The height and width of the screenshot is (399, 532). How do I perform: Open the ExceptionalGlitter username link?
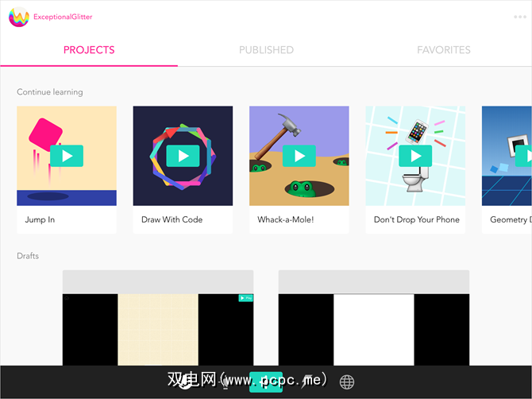[x=63, y=17]
